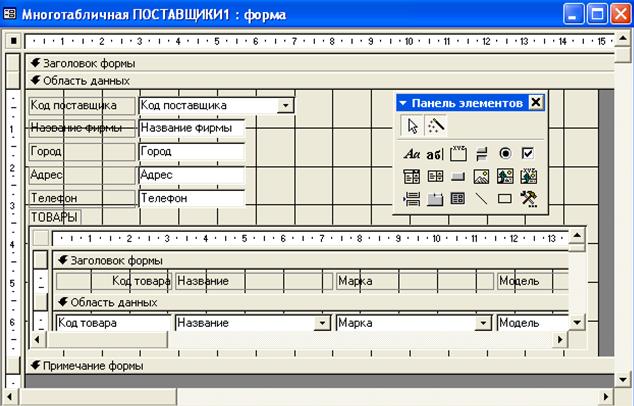
Task: Open the Панель элементов title dropdown arrow
Action: click(x=403, y=102)
